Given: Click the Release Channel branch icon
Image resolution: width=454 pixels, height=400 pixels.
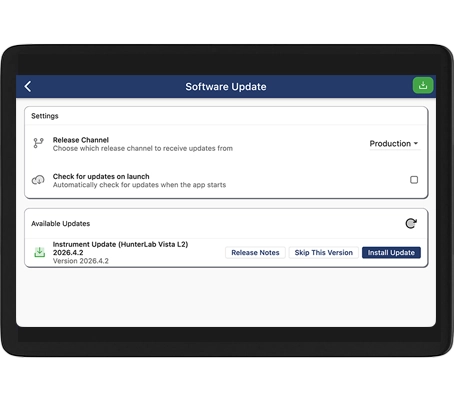Looking at the screenshot, I should tap(38, 143).
